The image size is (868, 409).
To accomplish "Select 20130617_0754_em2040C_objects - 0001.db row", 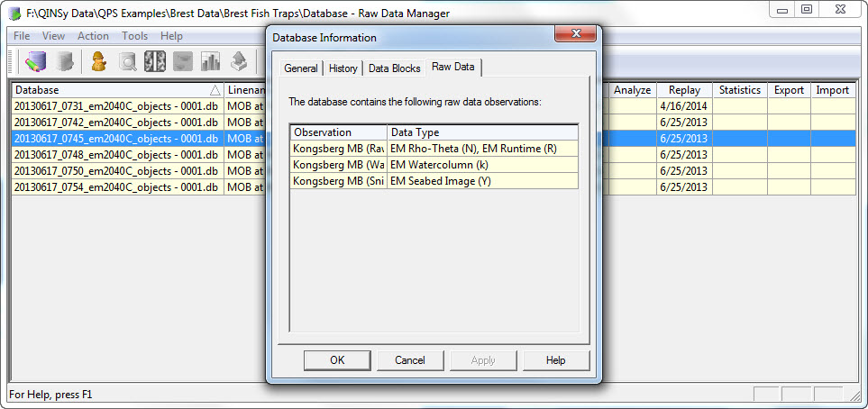I will (x=118, y=187).
